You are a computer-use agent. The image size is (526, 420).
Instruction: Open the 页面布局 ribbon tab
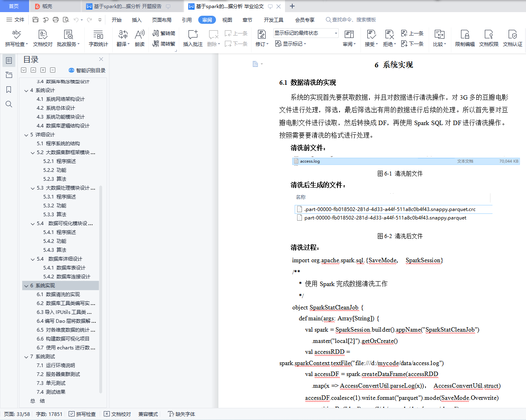162,20
